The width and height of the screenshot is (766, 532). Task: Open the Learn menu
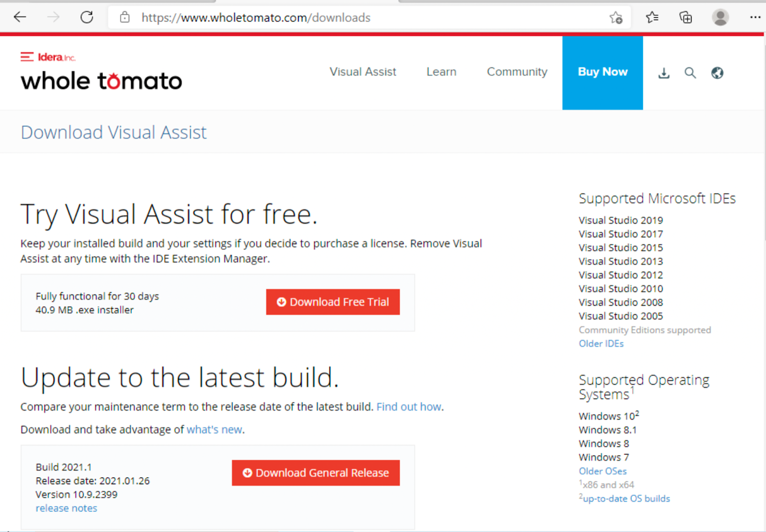(441, 72)
